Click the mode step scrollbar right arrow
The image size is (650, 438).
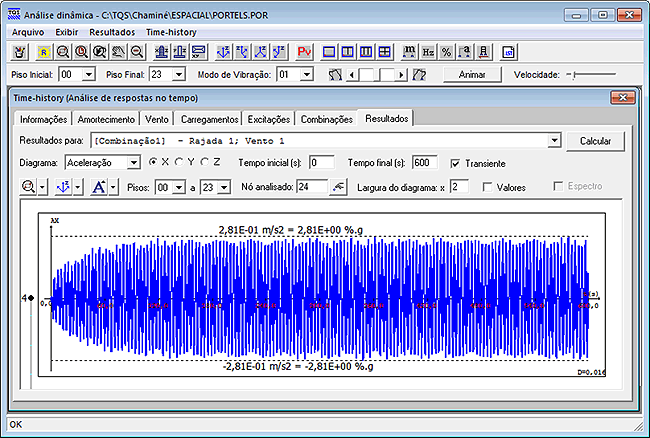401,75
